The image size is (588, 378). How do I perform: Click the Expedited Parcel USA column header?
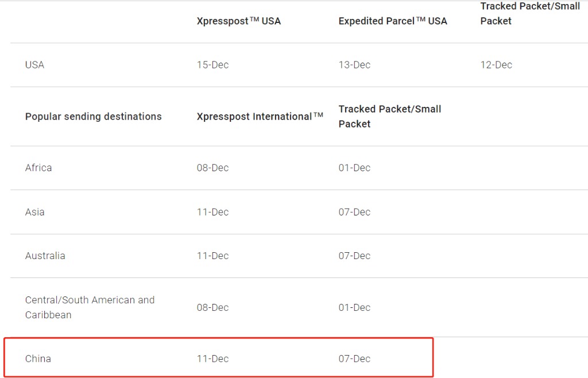pyautogui.click(x=393, y=21)
